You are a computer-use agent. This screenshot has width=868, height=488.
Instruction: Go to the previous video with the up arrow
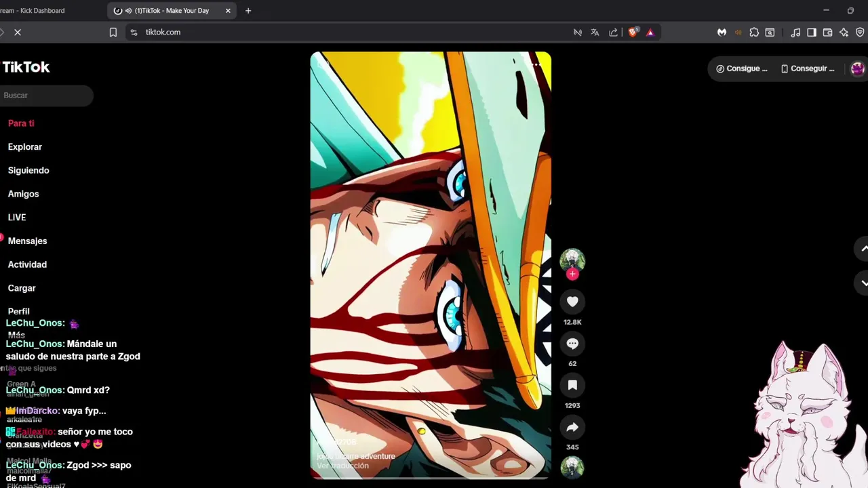click(x=864, y=249)
